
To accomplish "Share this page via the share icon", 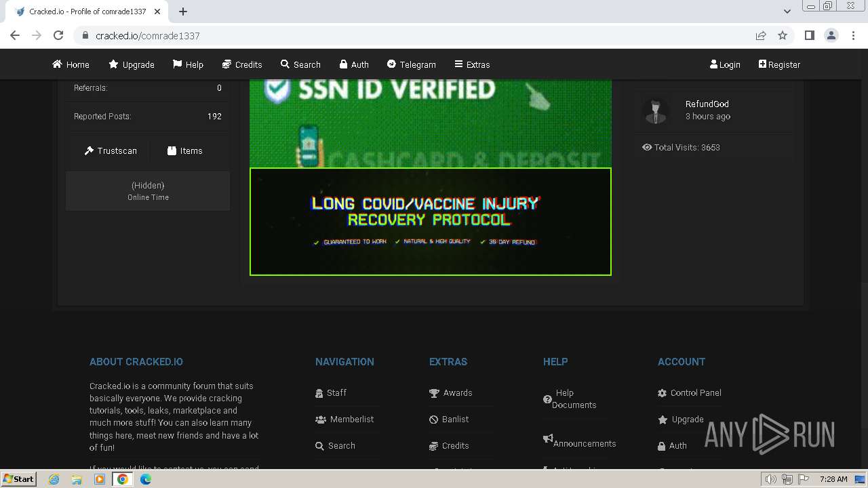I will coord(761,35).
